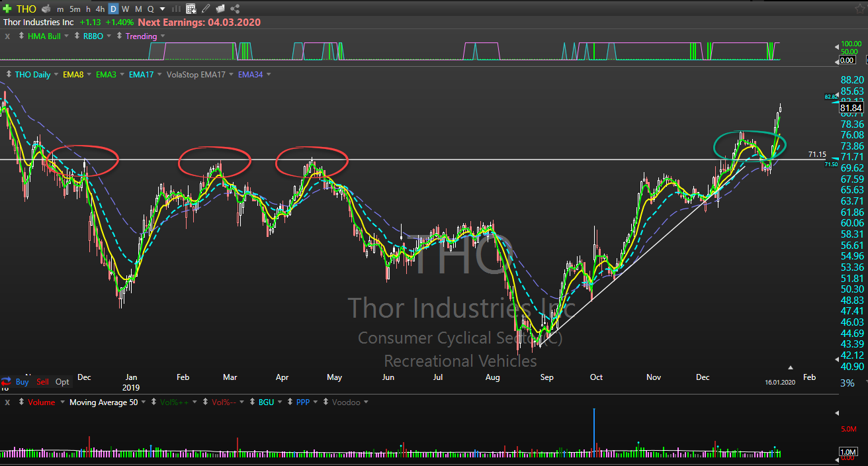The height and width of the screenshot is (466, 868).
Task: Select the 5m timeframe button
Action: 75,9
